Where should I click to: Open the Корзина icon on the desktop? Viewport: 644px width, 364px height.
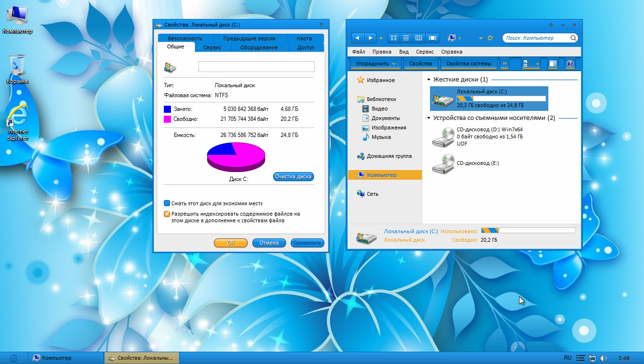click(x=17, y=65)
